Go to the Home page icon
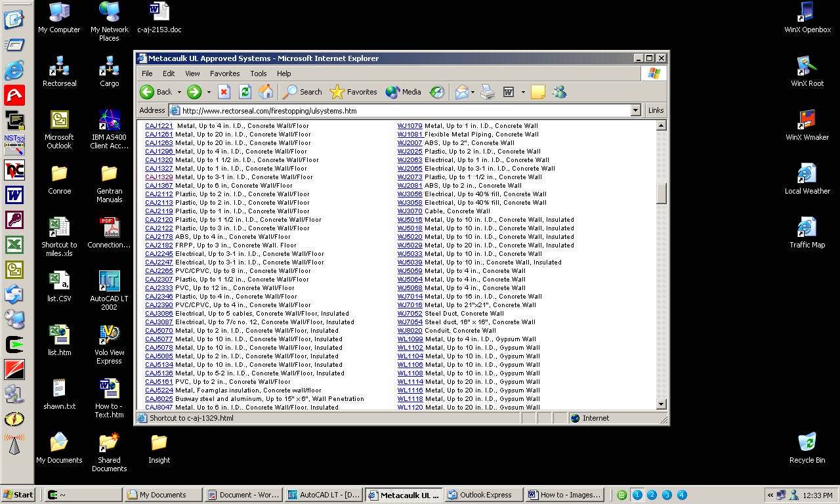The image size is (840, 504). click(x=266, y=92)
